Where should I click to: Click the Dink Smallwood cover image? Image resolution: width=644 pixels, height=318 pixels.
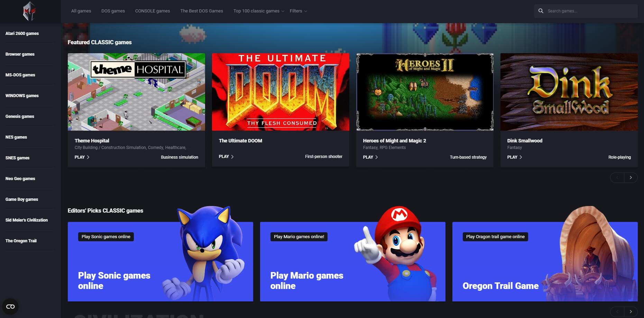pos(569,92)
